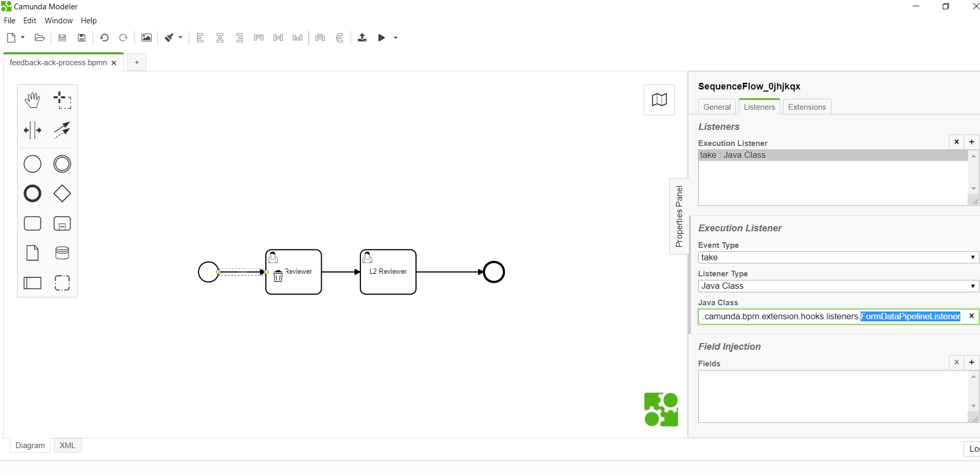Create a new diagram file
This screenshot has width=980, height=475.
11,38
